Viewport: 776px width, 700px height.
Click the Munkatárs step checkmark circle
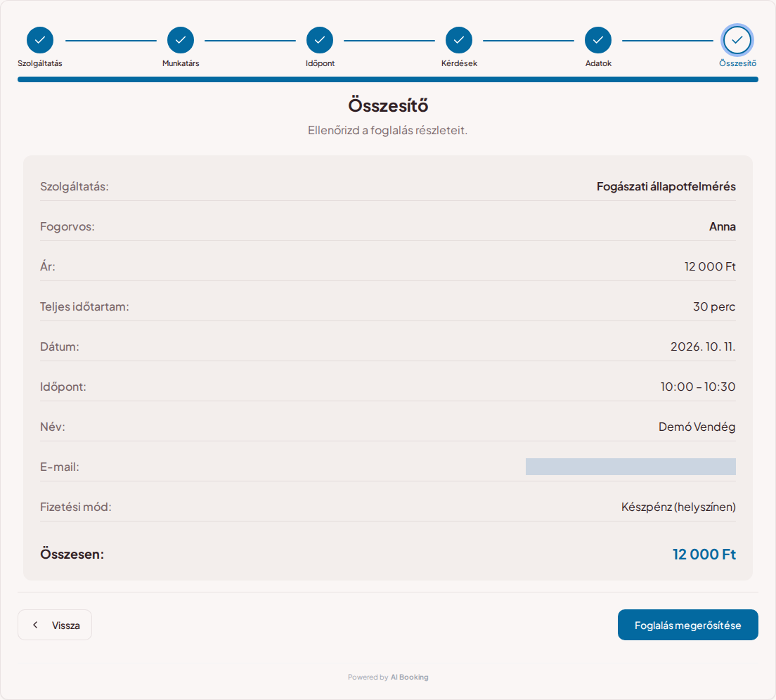point(181,40)
